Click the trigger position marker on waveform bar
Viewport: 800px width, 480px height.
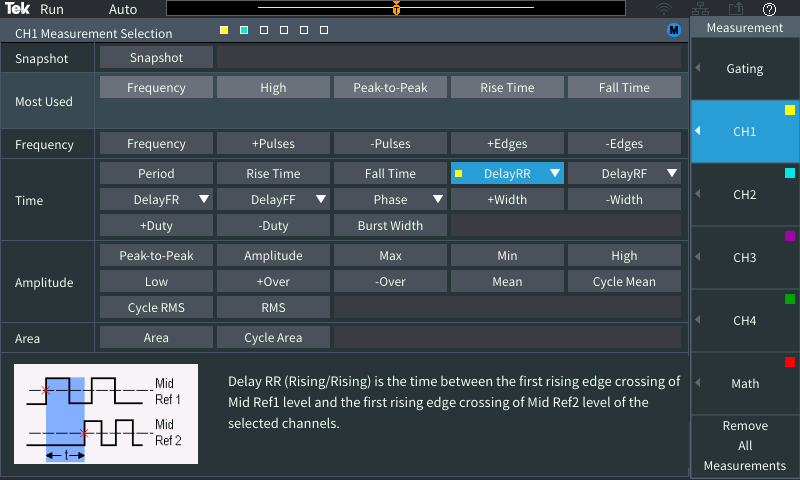(x=397, y=9)
